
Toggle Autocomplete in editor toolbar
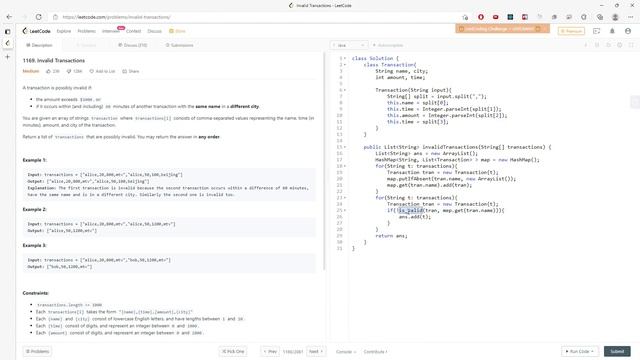click(x=387, y=45)
